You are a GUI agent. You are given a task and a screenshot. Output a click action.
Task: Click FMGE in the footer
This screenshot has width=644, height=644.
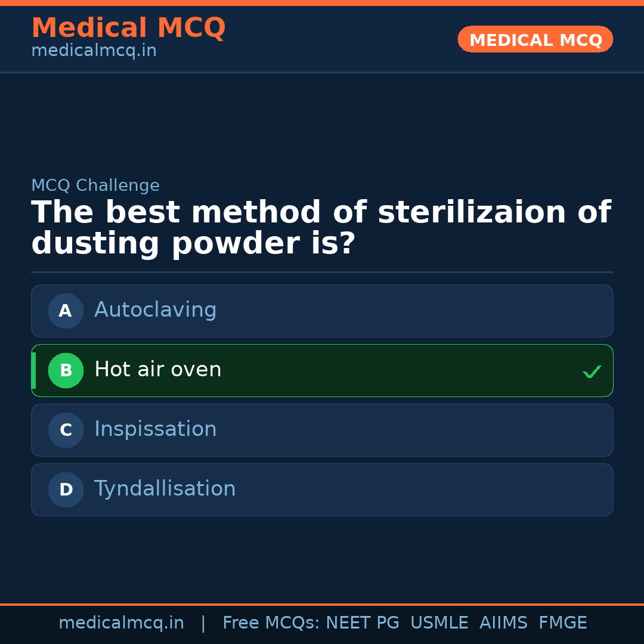[x=562, y=623]
